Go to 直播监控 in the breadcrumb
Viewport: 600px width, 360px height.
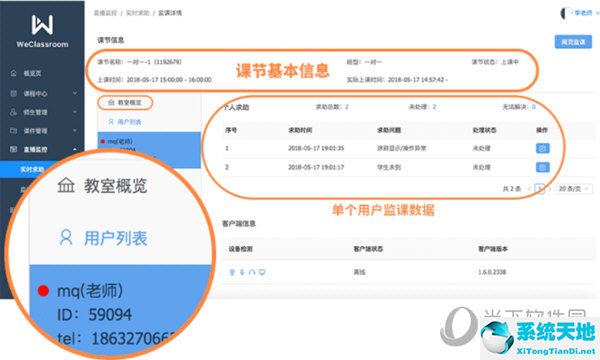105,13
